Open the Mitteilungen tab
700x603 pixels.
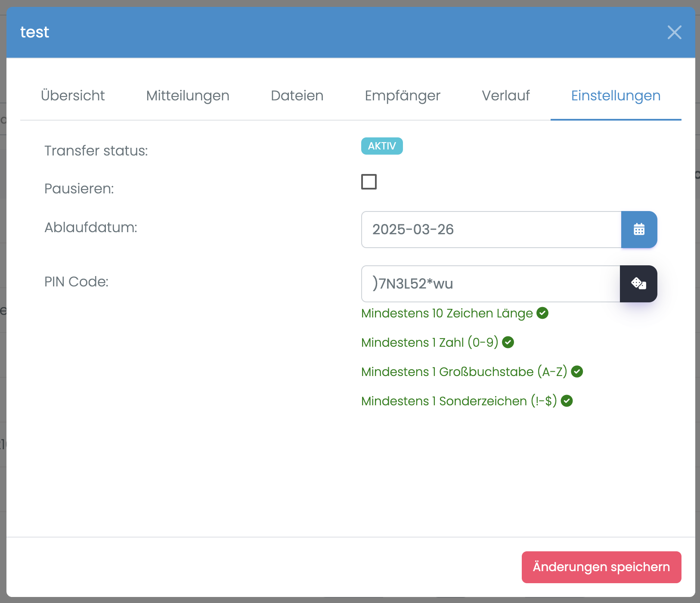click(188, 96)
